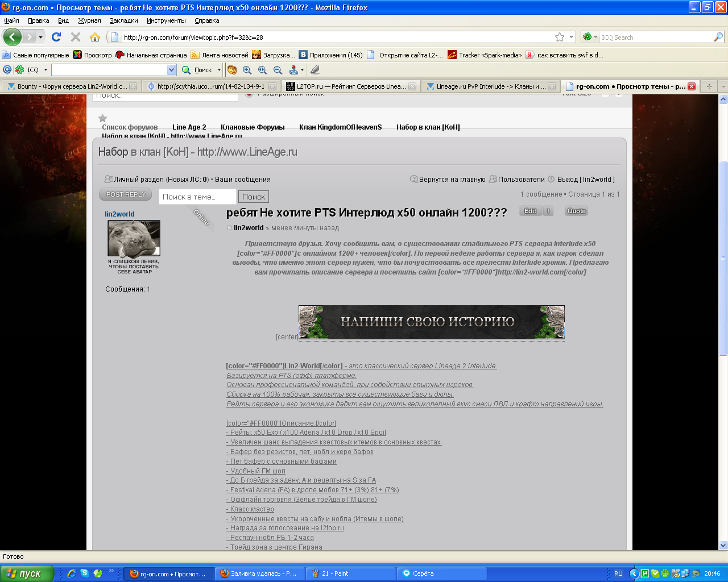Open the Firefox home page icon
Image resolution: width=728 pixels, height=582 pixels.
tap(95, 37)
